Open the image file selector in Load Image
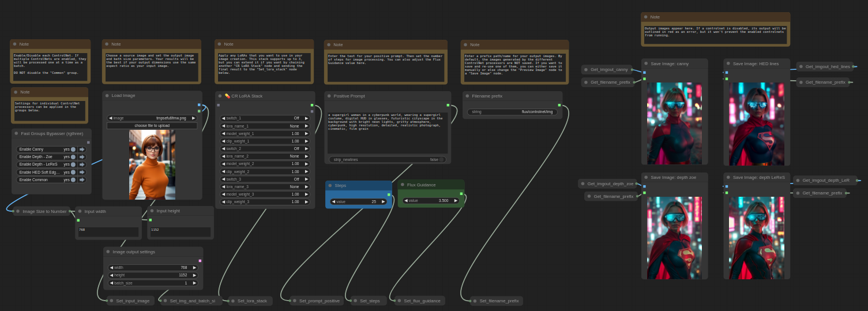This screenshot has width=868, height=311. coord(152,118)
